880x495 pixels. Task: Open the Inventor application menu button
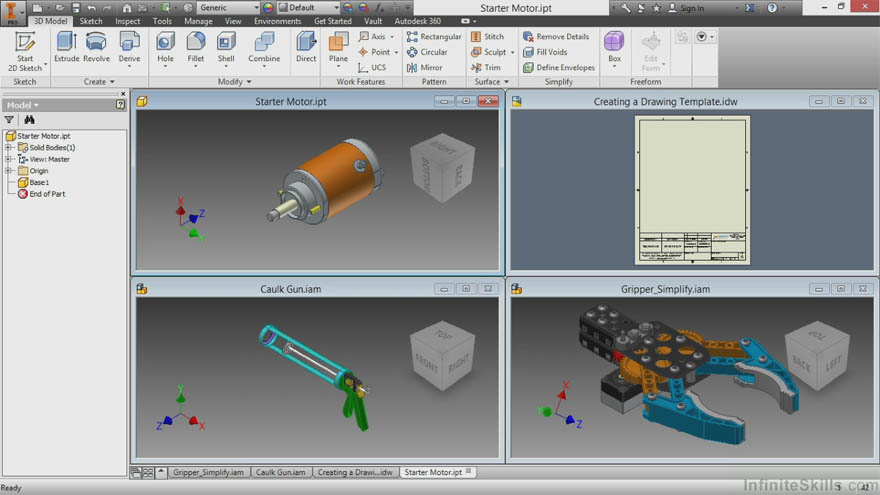coord(11,12)
